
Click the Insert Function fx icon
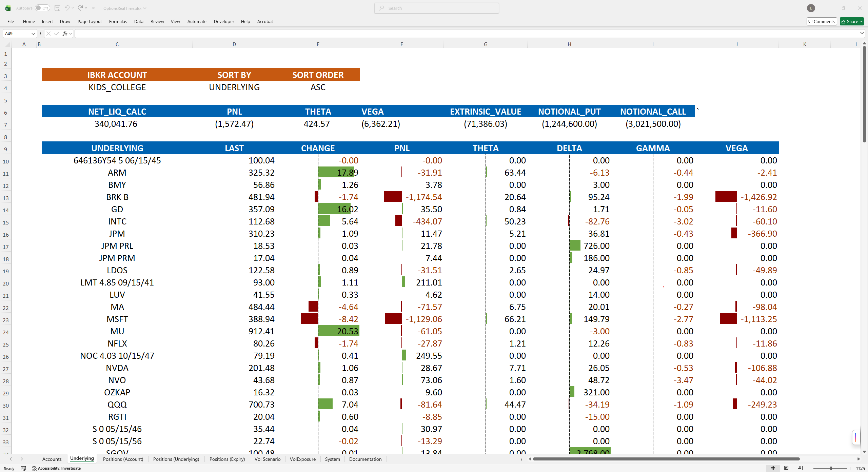[x=65, y=34]
